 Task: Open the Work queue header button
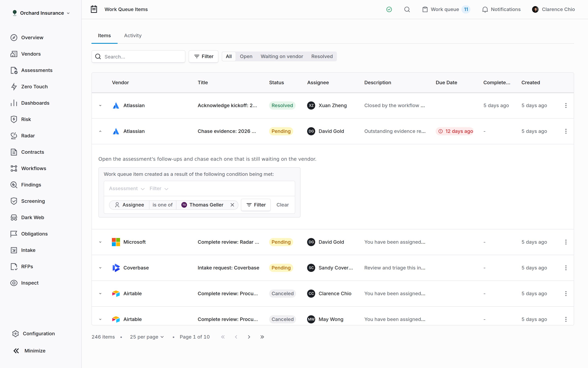point(446,9)
